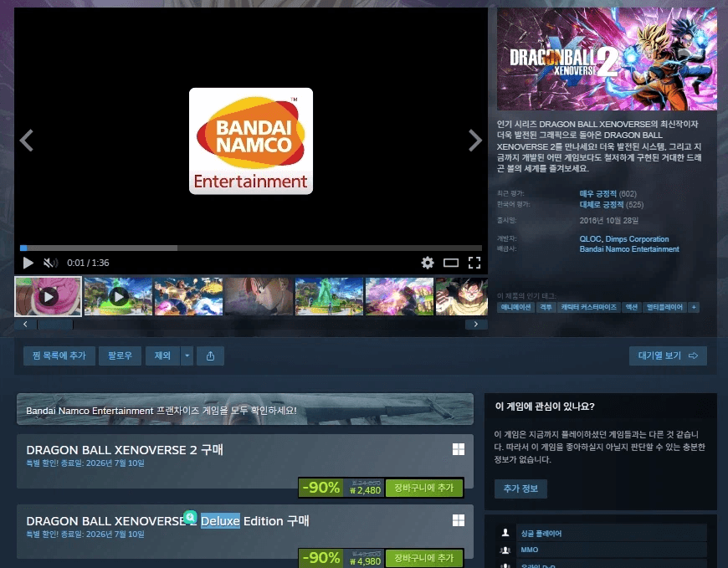Play the trailer video

(x=28, y=264)
